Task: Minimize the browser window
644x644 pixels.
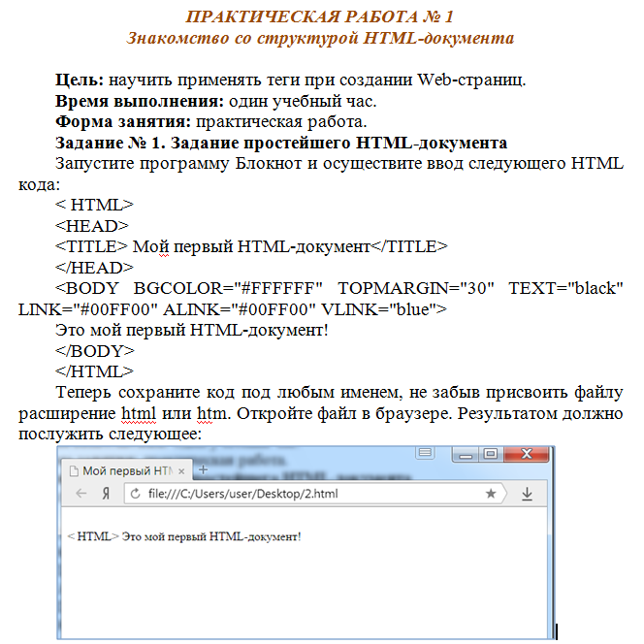Action: tap(466, 454)
